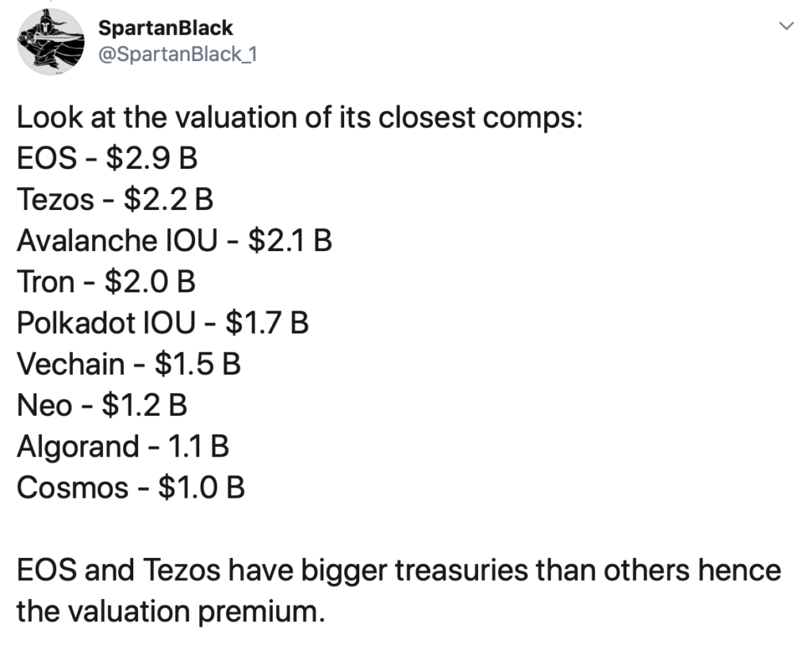
Task: Open the tweet options chevron menu
Action: pos(787,26)
